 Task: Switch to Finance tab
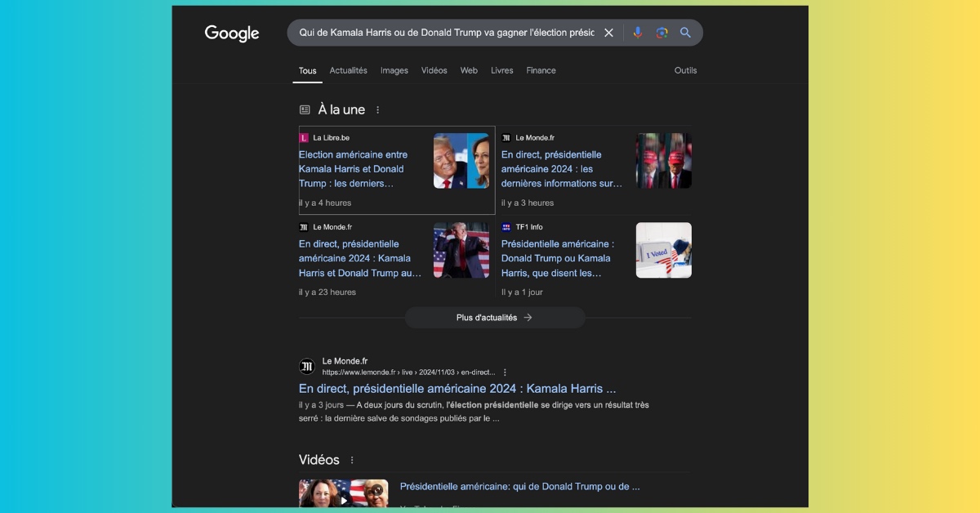(x=541, y=71)
